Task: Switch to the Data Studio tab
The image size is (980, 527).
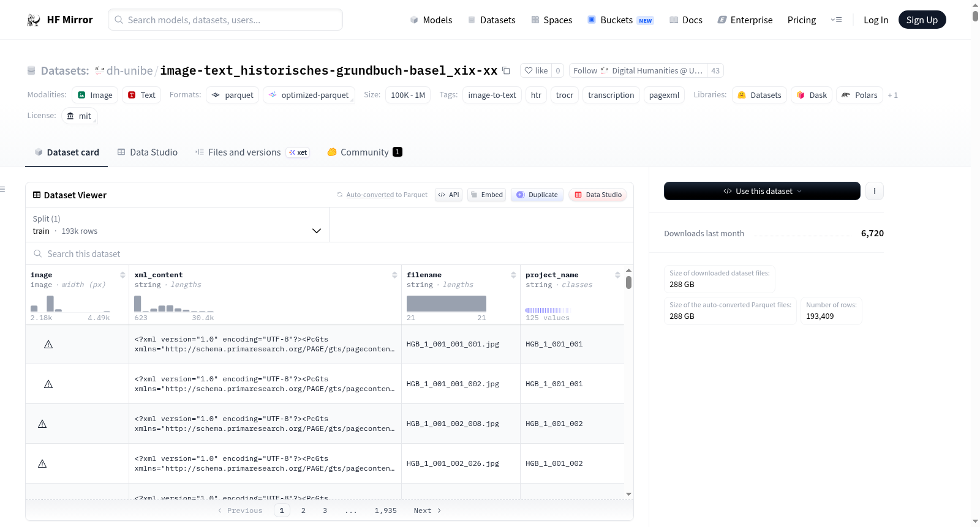Action: pyautogui.click(x=148, y=152)
